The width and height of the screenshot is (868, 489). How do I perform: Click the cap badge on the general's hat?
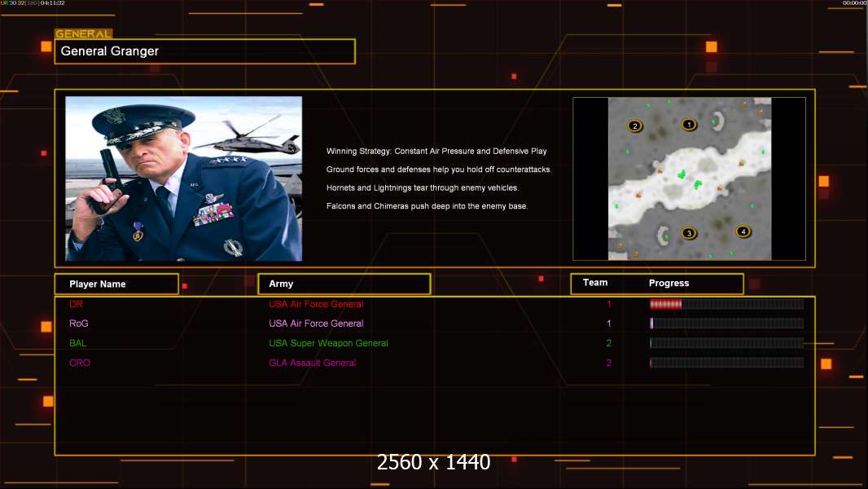click(x=115, y=115)
